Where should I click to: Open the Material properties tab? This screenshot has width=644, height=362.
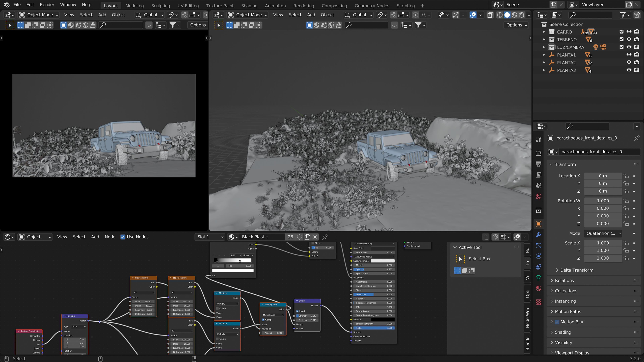tap(539, 288)
